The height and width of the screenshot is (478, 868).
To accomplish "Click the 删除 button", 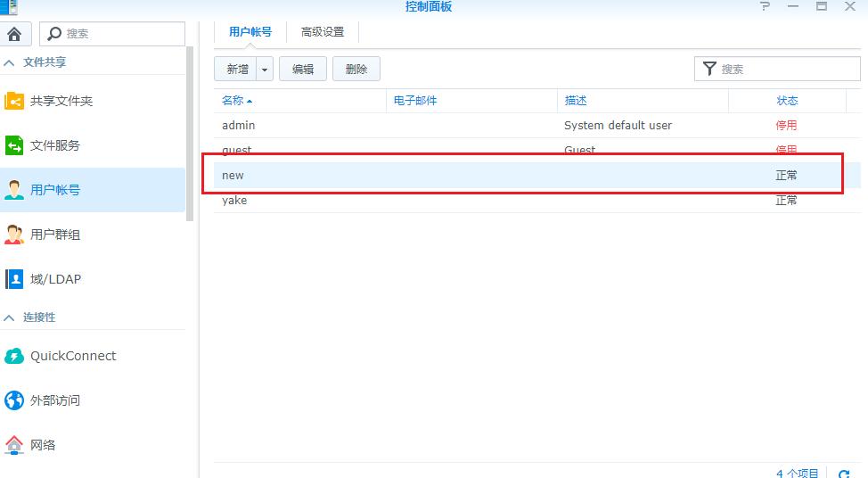I will tap(356, 69).
